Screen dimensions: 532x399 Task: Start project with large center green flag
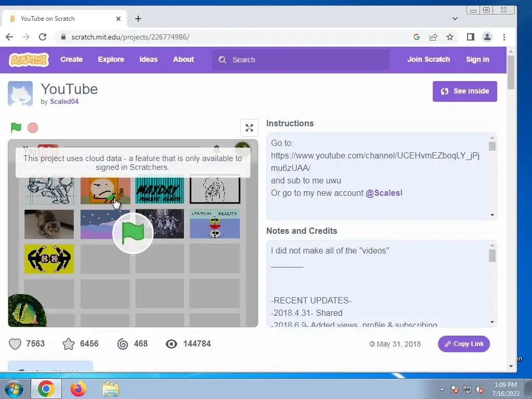click(133, 233)
